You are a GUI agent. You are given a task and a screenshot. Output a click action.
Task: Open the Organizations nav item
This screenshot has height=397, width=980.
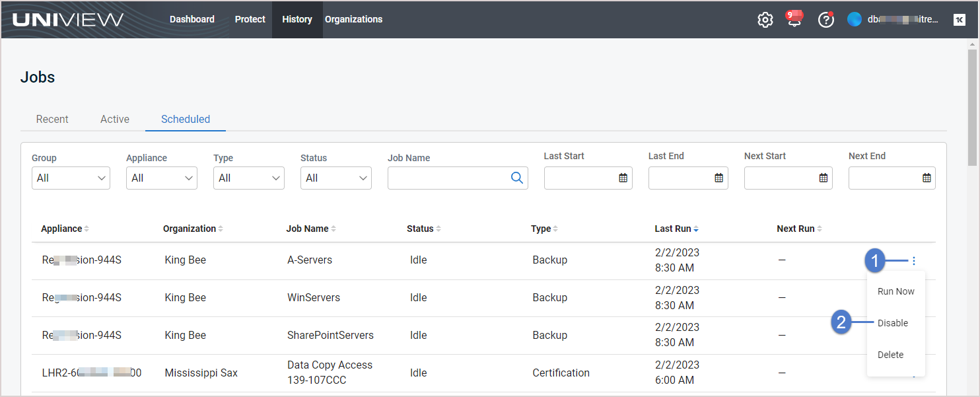(x=354, y=19)
